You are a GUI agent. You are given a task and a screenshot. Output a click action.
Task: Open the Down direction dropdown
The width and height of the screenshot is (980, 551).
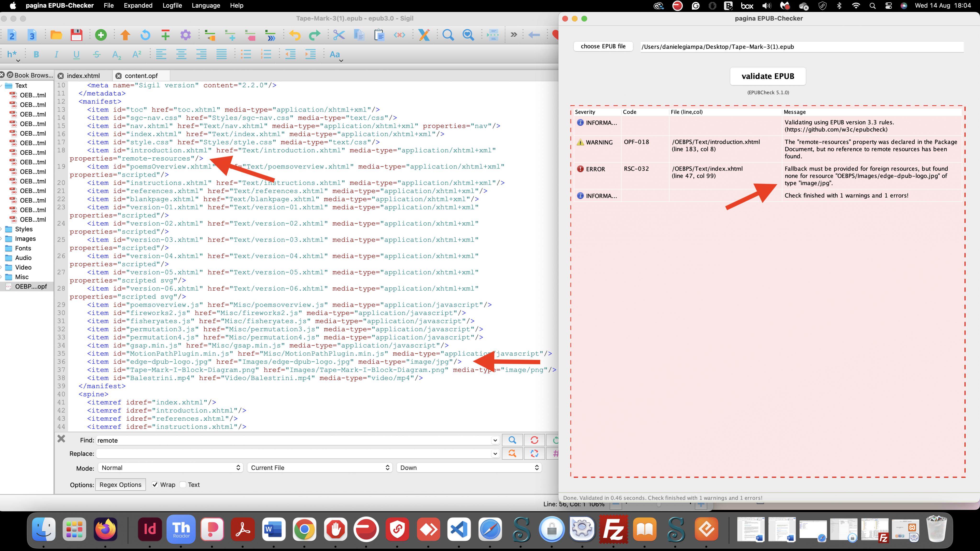coord(469,468)
